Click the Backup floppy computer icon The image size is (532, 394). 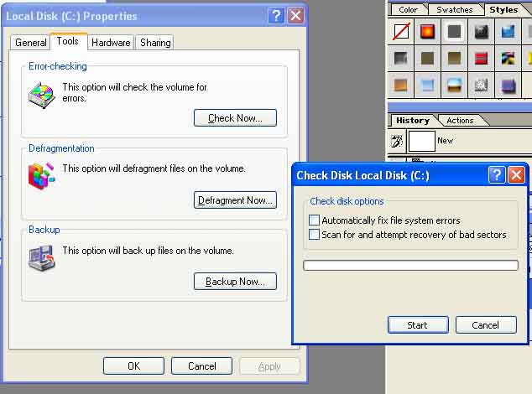[x=42, y=258]
